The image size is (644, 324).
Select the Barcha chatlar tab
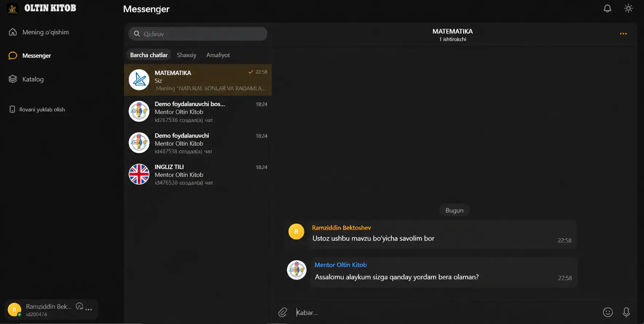coord(149,55)
